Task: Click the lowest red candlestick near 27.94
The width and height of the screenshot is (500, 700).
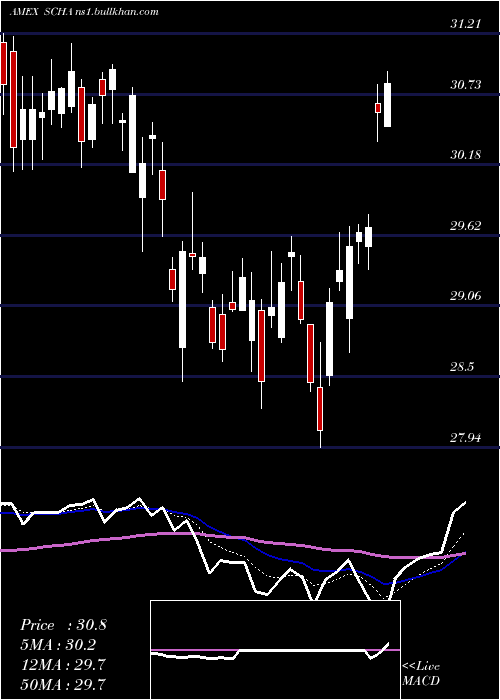Action: [320, 409]
